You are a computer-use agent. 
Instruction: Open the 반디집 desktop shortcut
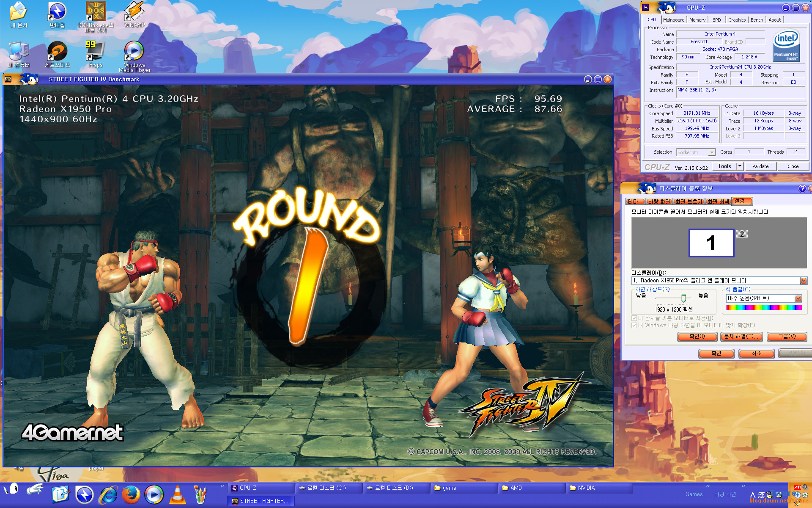tap(57, 14)
